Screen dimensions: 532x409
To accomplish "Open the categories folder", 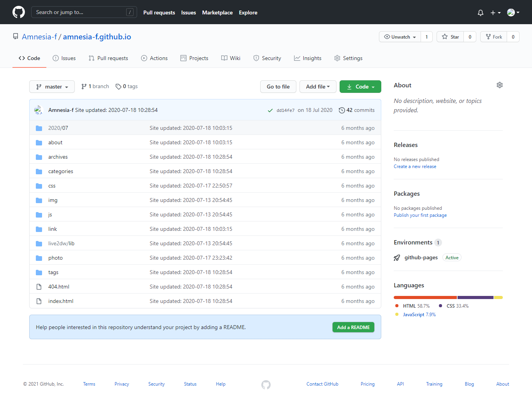I will pyautogui.click(x=61, y=171).
